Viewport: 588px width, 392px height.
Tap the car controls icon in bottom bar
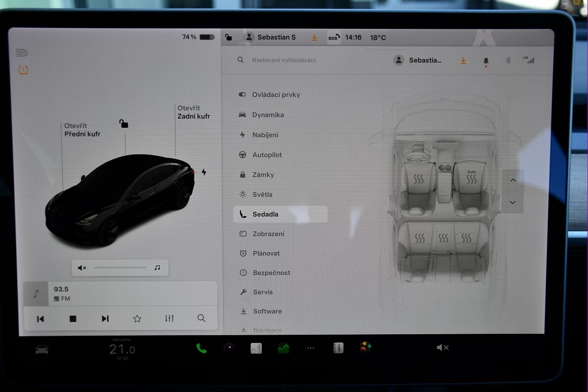(x=42, y=349)
